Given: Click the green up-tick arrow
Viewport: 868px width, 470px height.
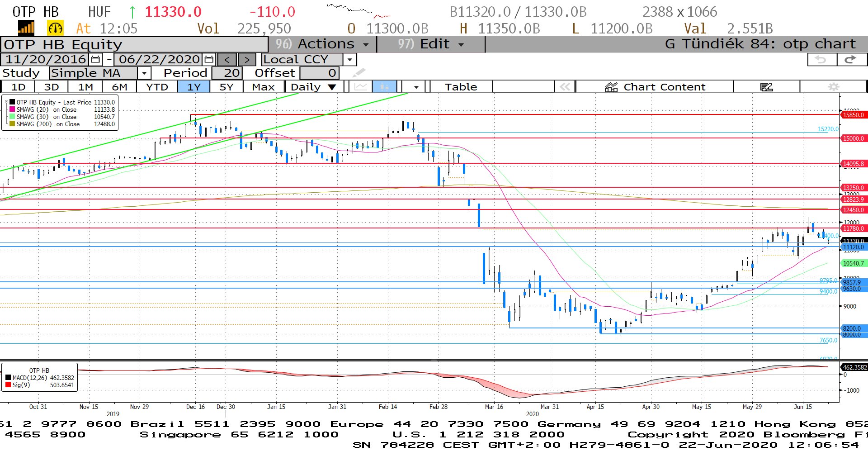Looking at the screenshot, I should [132, 12].
